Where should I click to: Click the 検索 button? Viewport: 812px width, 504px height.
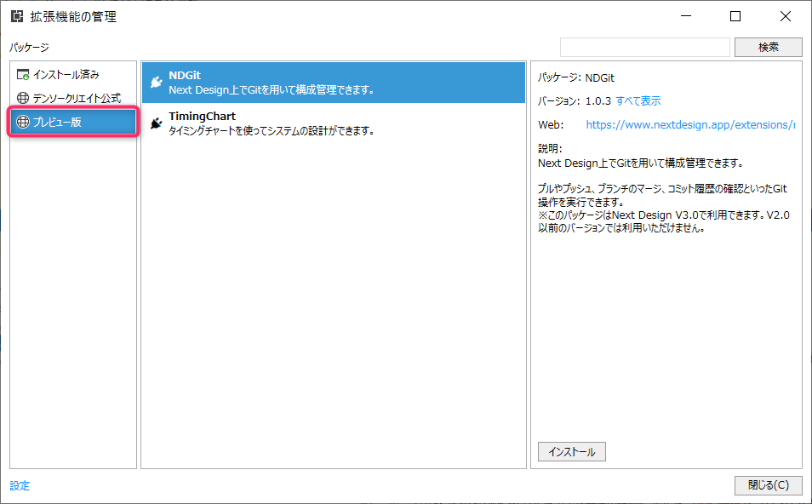tap(768, 47)
